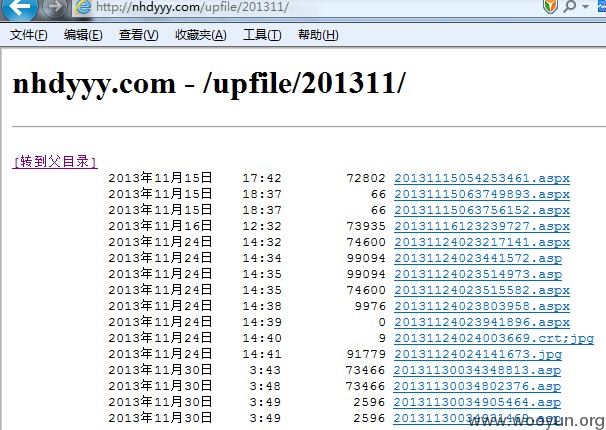This screenshot has width=606, height=430.
Task: Click file size value 73935
Action: tap(366, 226)
